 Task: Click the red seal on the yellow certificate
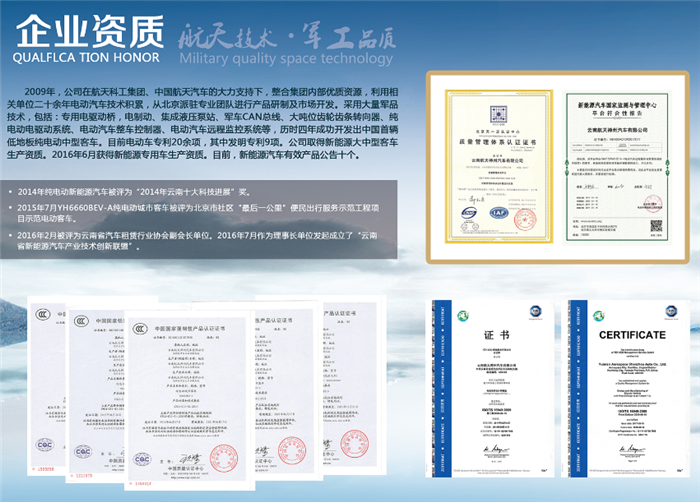pyautogui.click(x=525, y=219)
